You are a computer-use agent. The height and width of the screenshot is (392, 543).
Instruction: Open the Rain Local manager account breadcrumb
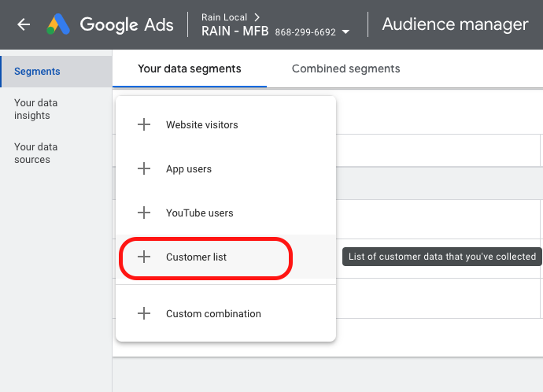tap(223, 17)
